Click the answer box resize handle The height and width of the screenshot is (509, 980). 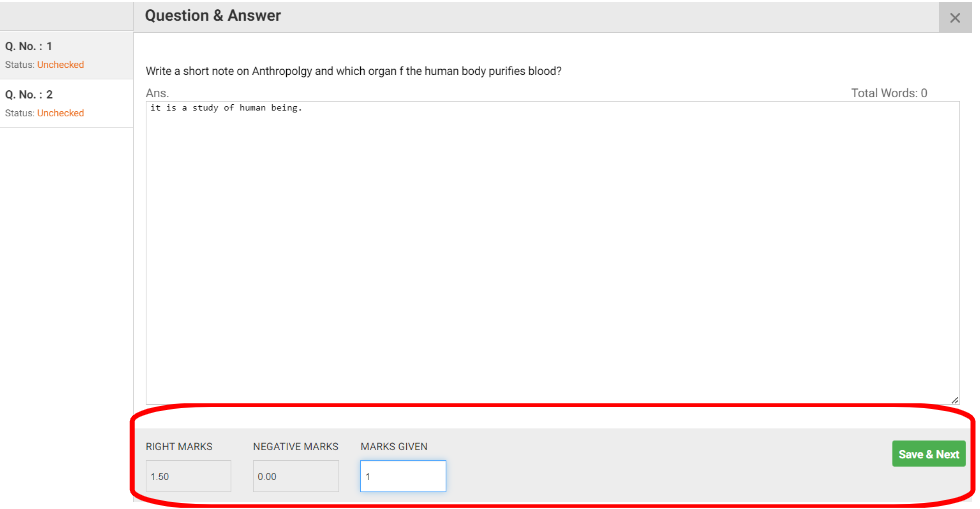(954, 399)
